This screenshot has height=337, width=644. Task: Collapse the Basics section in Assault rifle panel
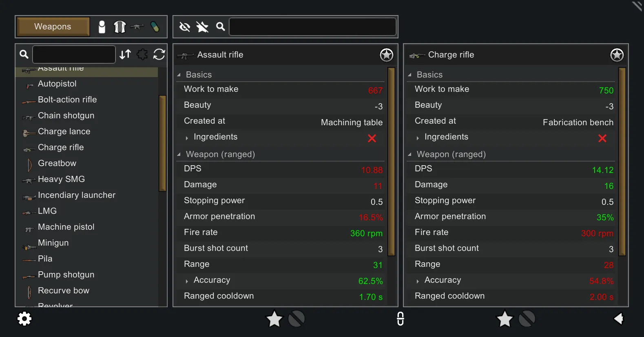pos(179,75)
